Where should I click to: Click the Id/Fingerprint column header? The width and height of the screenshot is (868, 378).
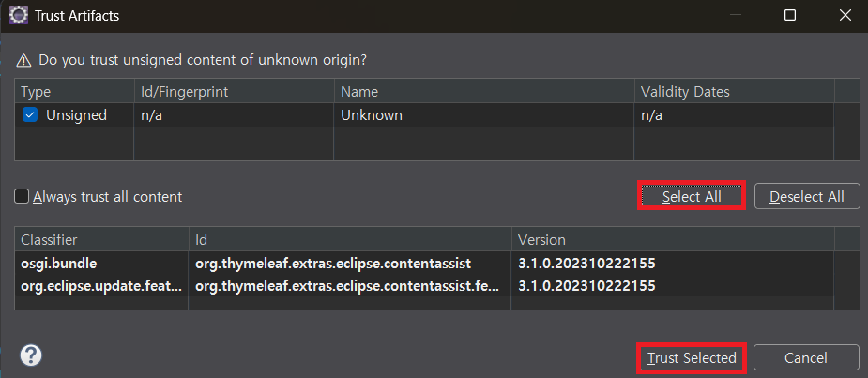coord(235,91)
